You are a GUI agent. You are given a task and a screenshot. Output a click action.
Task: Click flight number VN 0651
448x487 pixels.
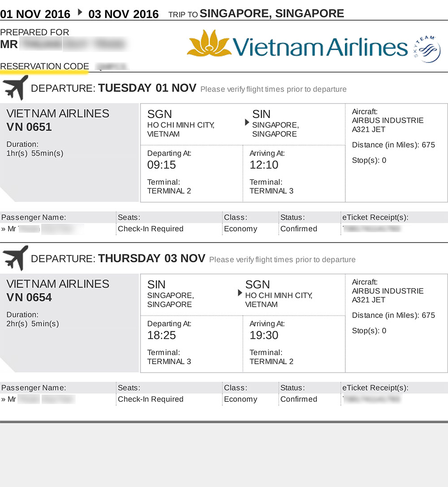tap(29, 127)
